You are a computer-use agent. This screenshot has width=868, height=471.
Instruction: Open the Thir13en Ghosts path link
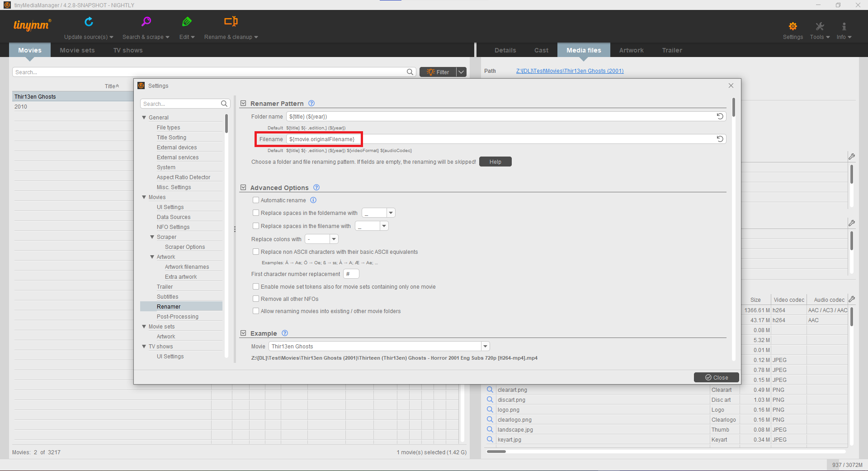click(x=569, y=71)
